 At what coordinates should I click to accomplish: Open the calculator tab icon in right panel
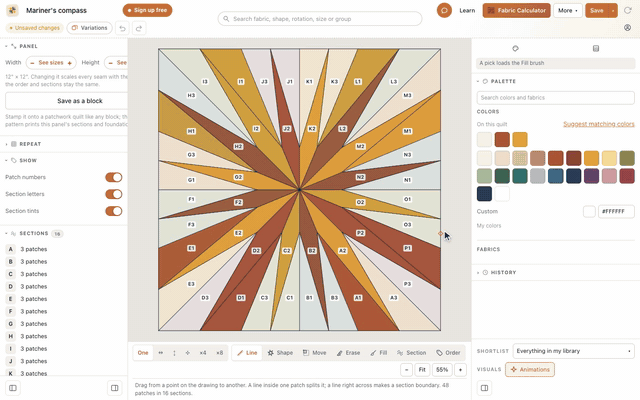[x=596, y=49]
